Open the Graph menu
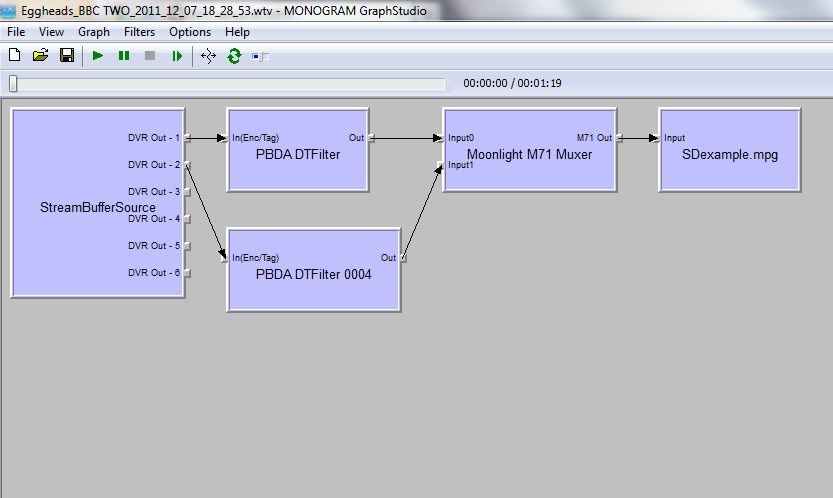Image resolution: width=833 pixels, height=498 pixels. pyautogui.click(x=94, y=32)
